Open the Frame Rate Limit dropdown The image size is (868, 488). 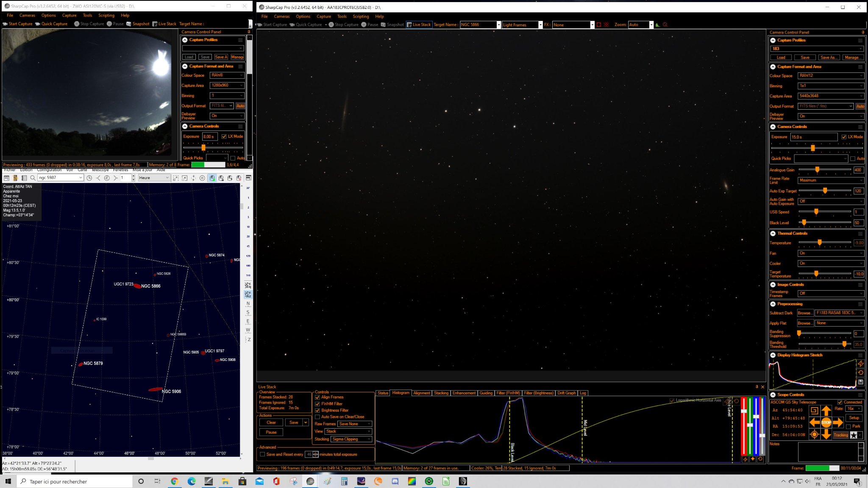coord(831,180)
